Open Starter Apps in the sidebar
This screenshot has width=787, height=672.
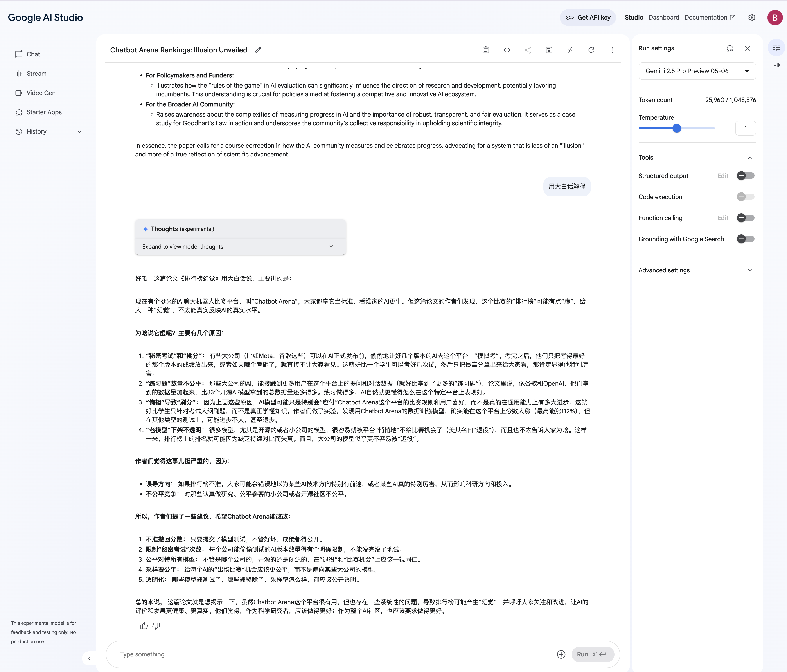coord(38,112)
